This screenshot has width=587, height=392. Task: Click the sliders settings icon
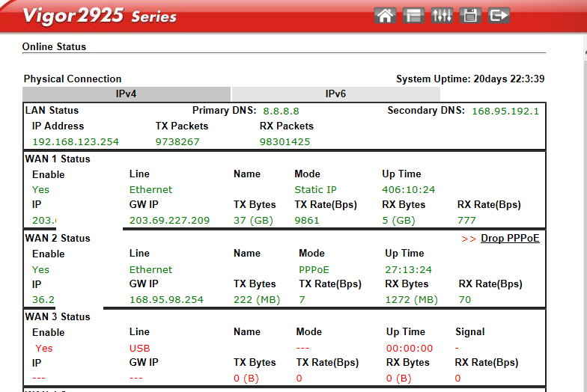442,16
